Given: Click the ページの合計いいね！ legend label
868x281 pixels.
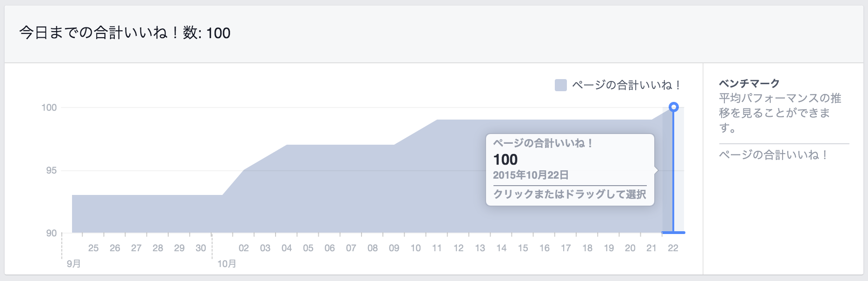Looking at the screenshot, I should [626, 85].
